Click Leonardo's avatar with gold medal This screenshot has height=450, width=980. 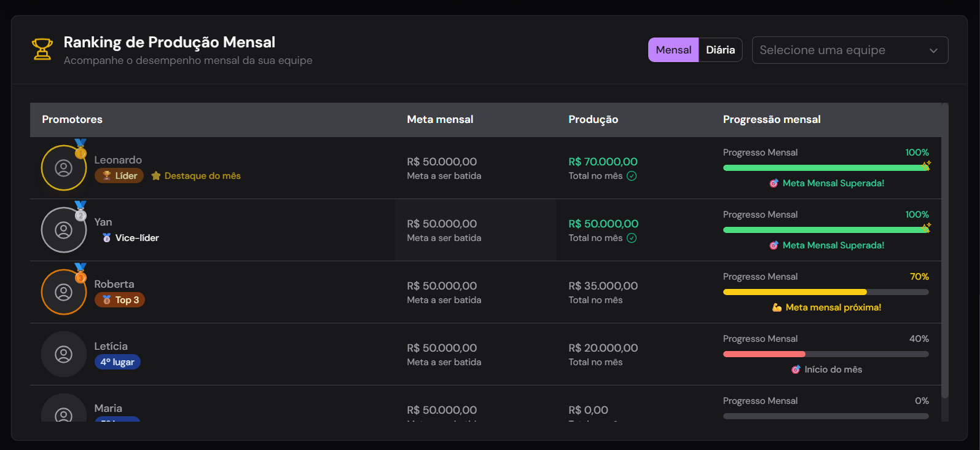[x=64, y=168]
